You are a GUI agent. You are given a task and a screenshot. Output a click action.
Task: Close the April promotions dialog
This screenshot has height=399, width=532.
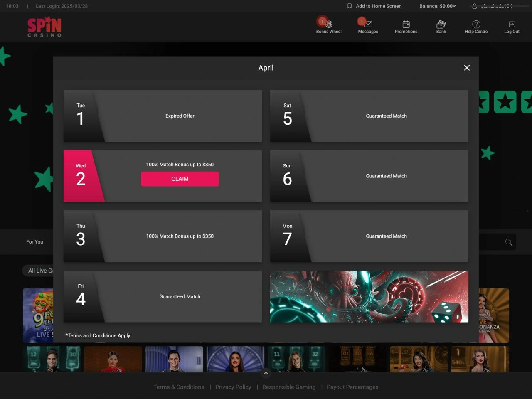[x=467, y=68]
